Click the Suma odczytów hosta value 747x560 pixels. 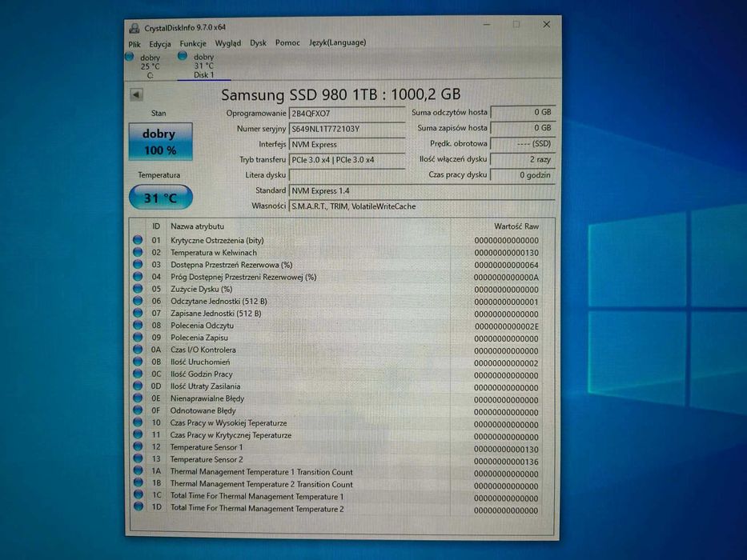pyautogui.click(x=523, y=112)
